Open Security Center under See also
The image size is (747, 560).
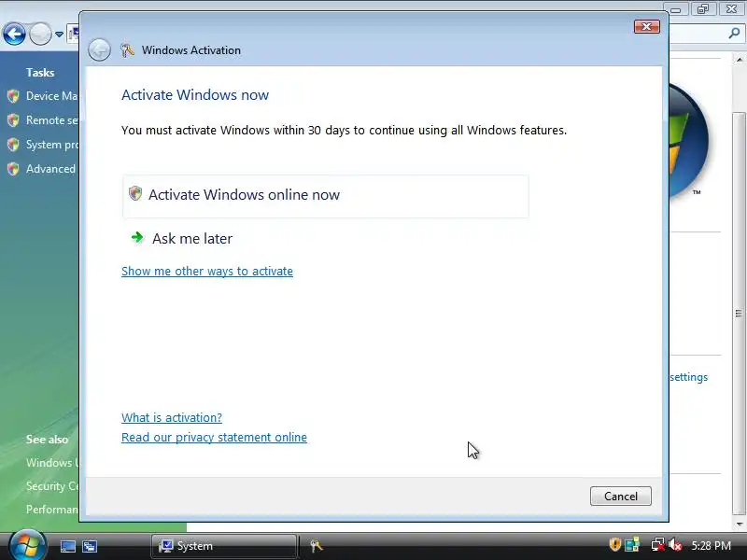[x=52, y=486]
